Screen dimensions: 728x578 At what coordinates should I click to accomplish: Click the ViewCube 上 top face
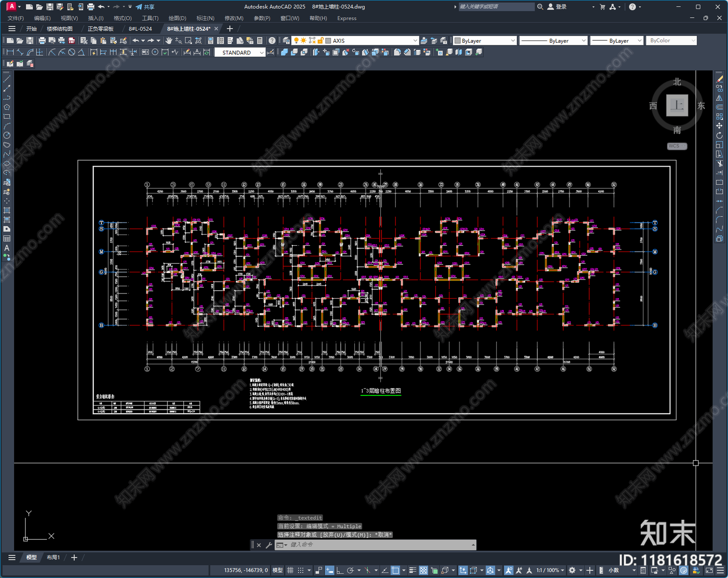pyautogui.click(x=677, y=106)
